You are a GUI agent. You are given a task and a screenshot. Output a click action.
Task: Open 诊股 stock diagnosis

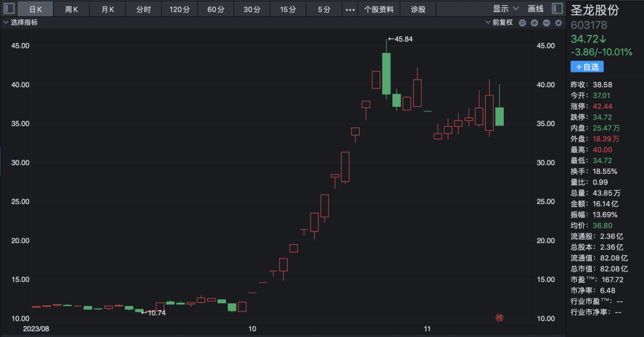(x=418, y=9)
